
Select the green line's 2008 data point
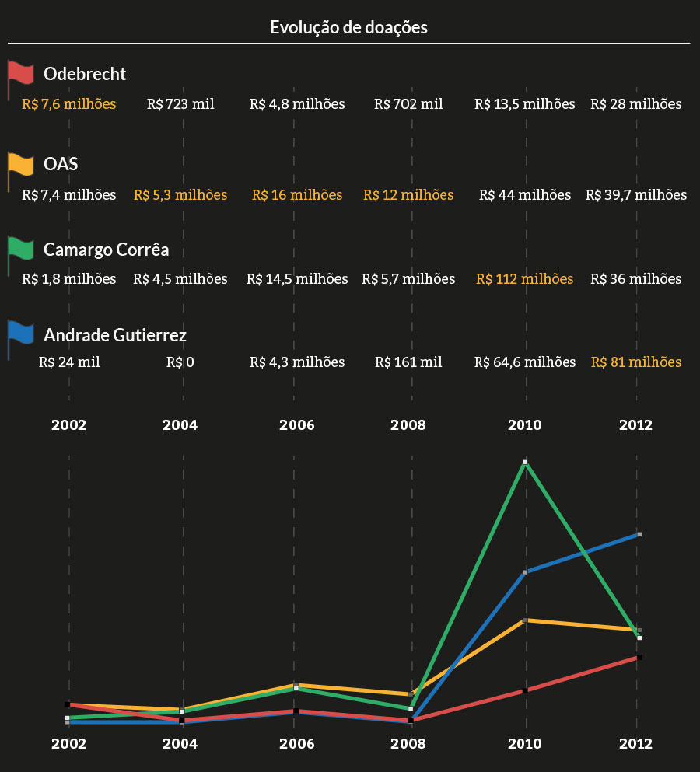tap(411, 708)
